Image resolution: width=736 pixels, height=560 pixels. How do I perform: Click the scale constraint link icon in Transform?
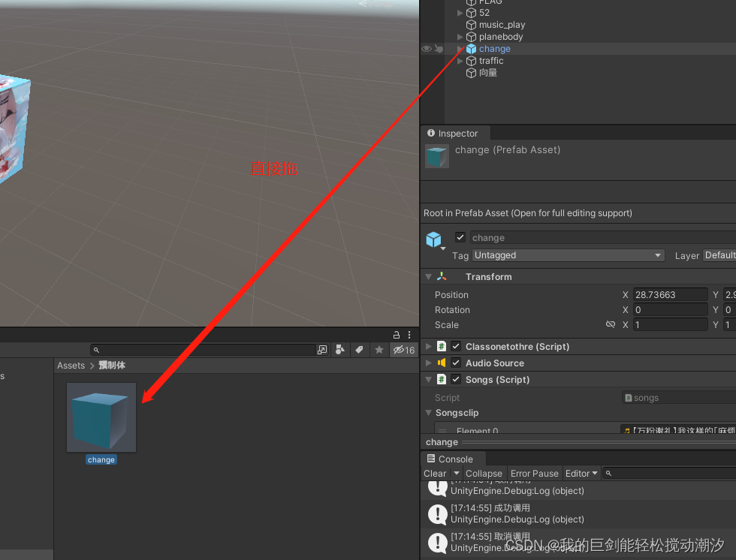(611, 324)
